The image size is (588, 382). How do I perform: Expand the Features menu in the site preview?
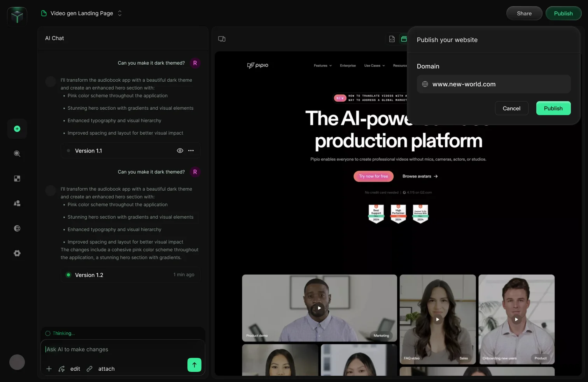pos(323,66)
